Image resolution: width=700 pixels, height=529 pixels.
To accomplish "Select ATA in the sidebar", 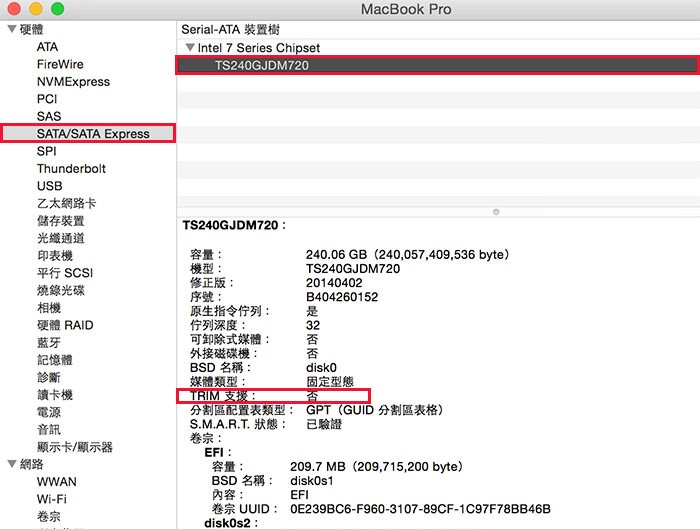I will 47,47.
